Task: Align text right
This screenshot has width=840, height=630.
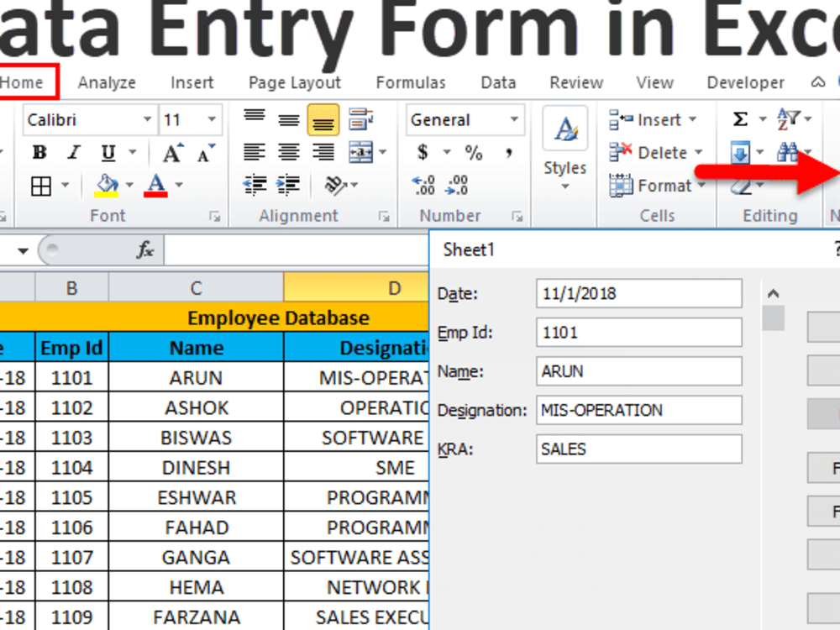Action: point(323,152)
